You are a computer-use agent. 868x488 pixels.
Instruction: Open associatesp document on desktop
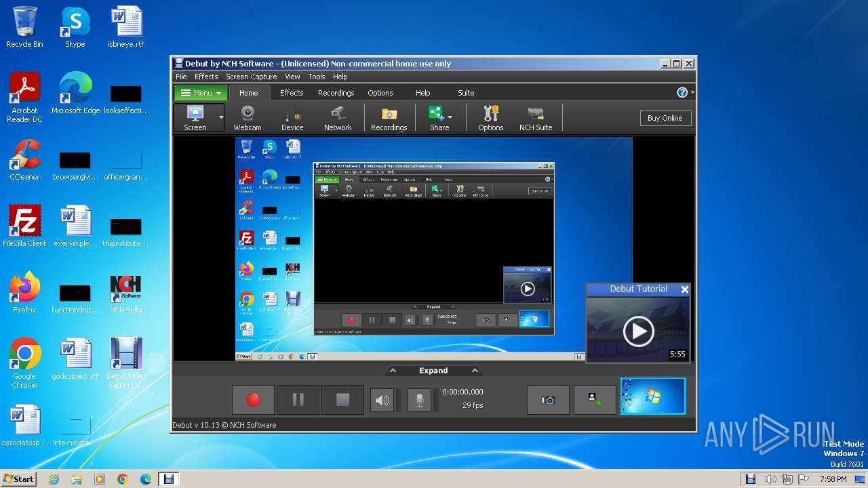coord(24,426)
